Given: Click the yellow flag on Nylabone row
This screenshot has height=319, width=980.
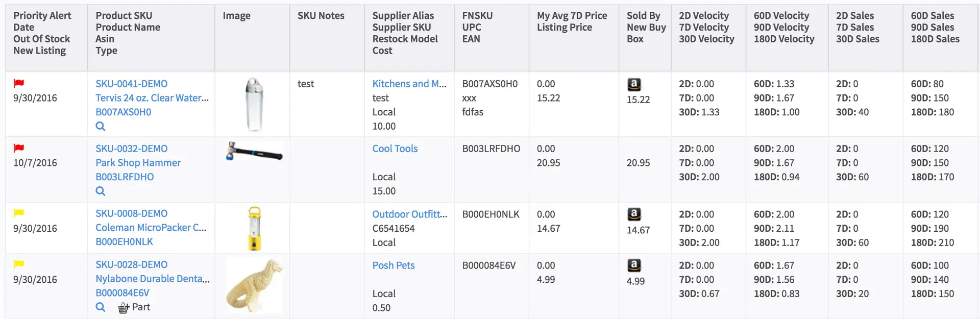Looking at the screenshot, I should click(19, 264).
